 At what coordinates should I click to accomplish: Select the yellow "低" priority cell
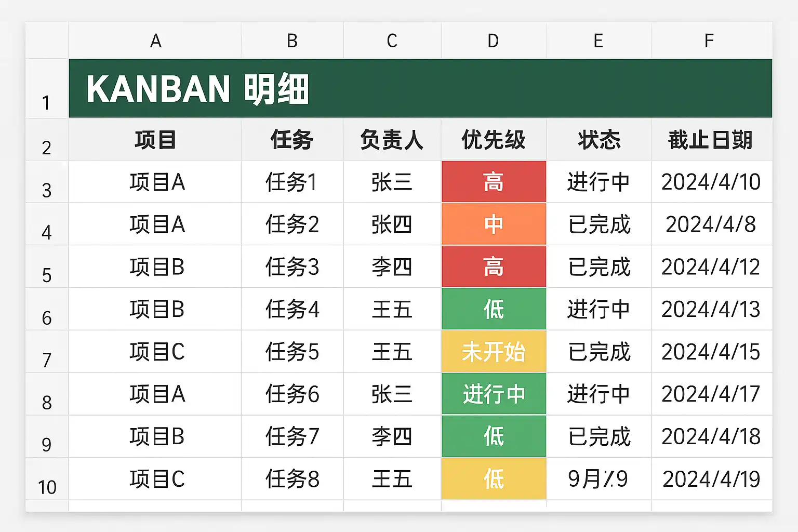pos(494,478)
